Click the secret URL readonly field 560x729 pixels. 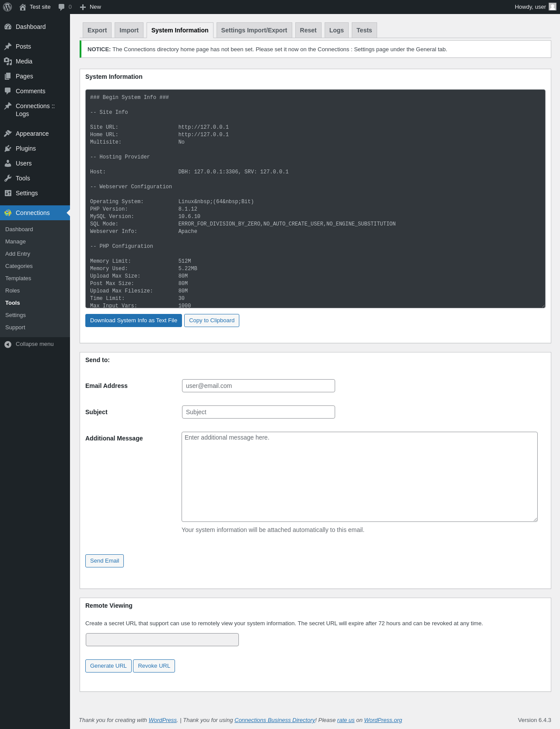click(x=162, y=640)
